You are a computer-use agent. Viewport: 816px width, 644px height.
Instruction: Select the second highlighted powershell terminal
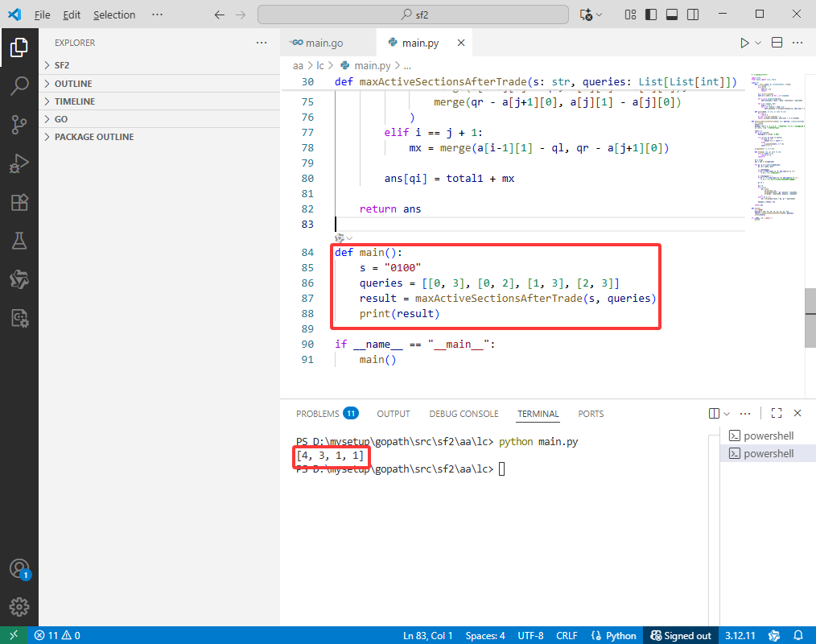769,453
